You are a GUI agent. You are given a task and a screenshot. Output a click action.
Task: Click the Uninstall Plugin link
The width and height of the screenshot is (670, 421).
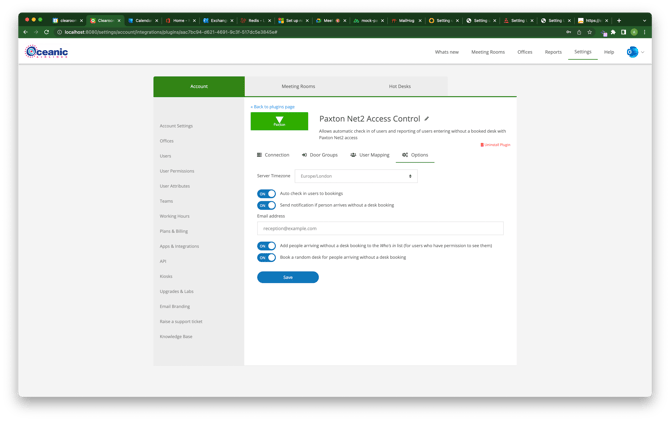tap(496, 145)
